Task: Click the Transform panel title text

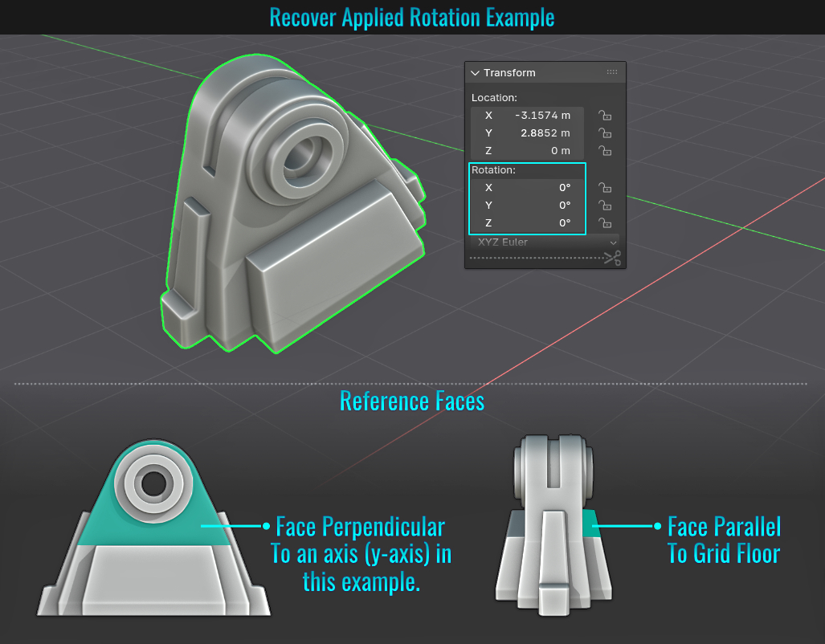Action: (509, 73)
